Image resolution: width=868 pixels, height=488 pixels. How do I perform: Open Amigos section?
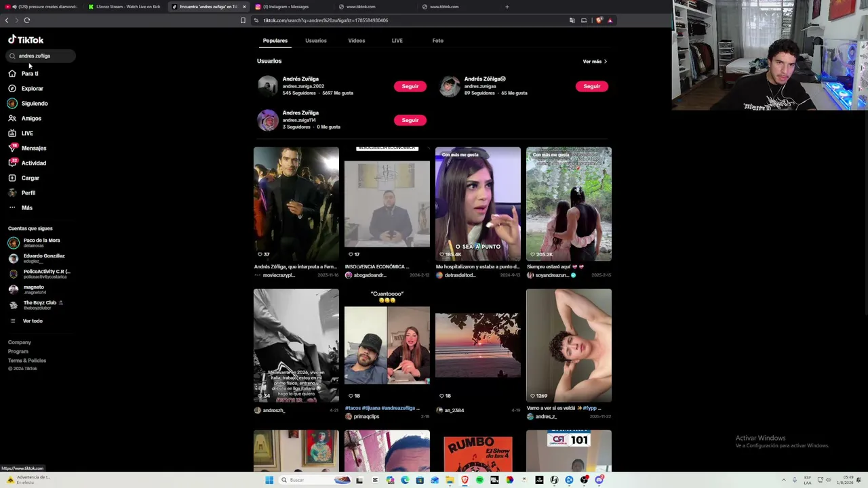pyautogui.click(x=31, y=118)
